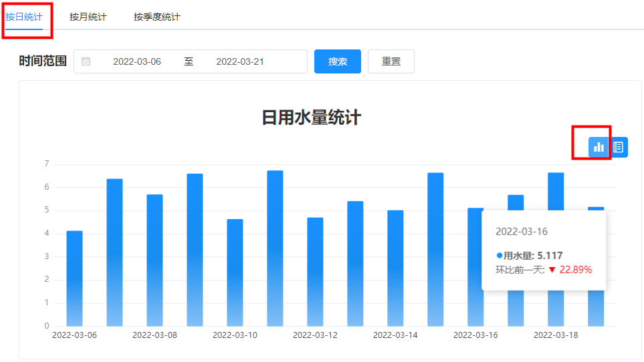The height and width of the screenshot is (362, 644).
Task: Click tooltip percentage 22.89%
Action: point(575,270)
